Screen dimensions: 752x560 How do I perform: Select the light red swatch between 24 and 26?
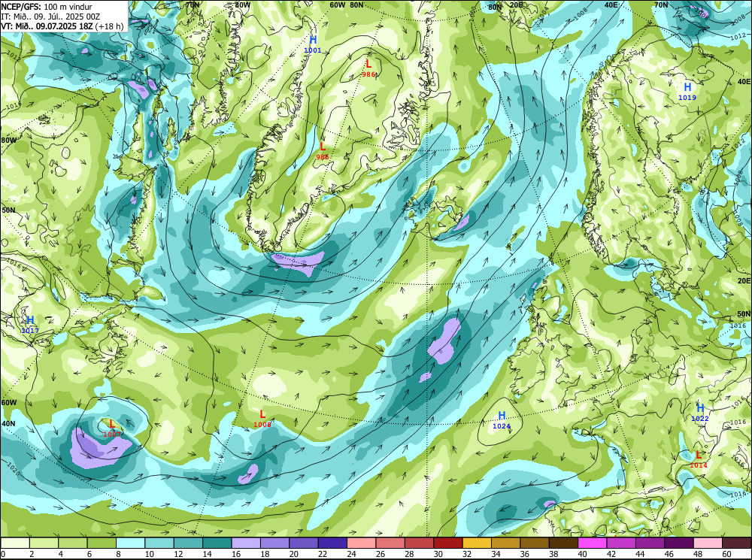[362, 543]
